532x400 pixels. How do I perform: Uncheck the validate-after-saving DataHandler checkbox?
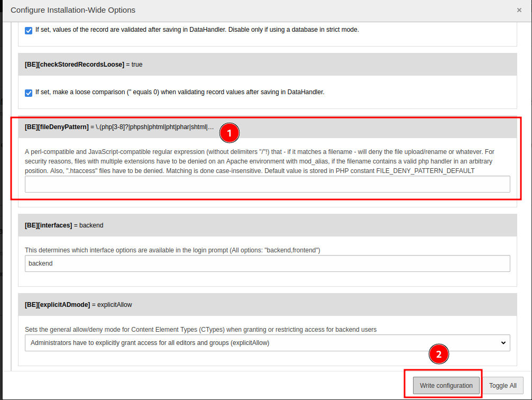pos(29,31)
